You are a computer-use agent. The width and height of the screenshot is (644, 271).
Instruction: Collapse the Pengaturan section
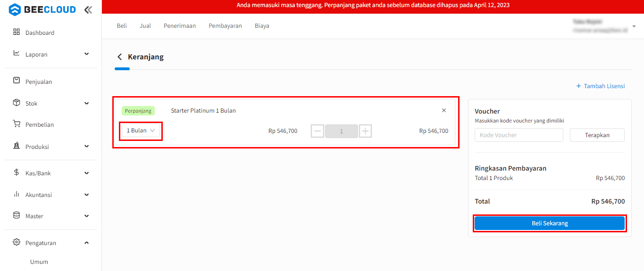86,243
